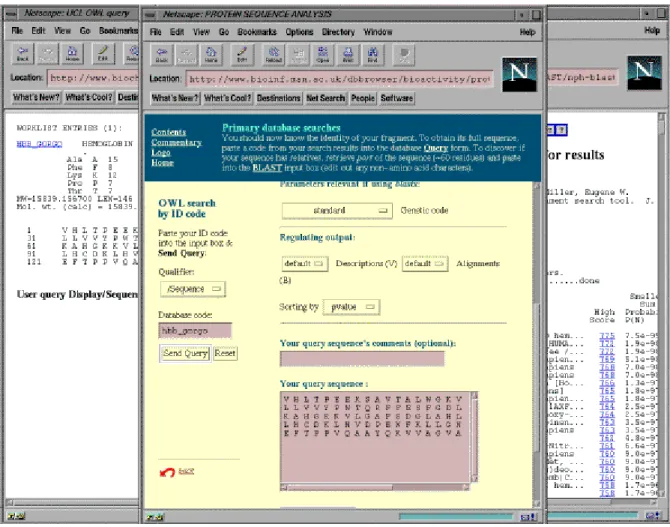
Task: Click the red back arrow icon on the page
Action: point(167,472)
